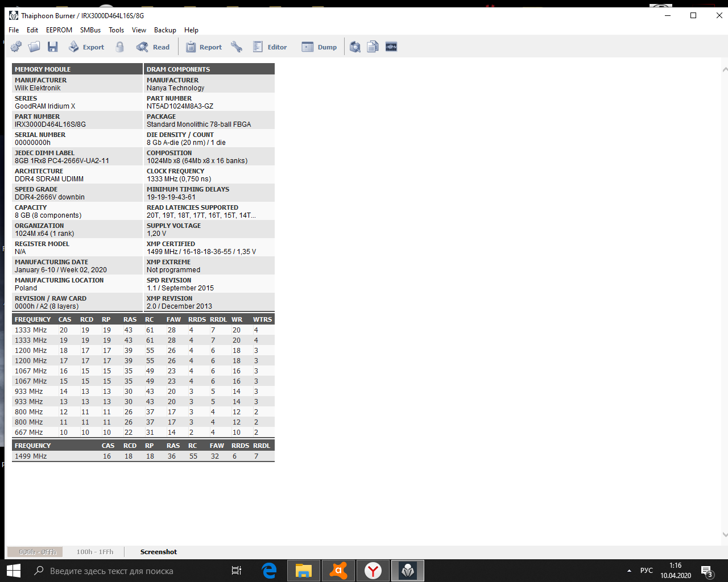This screenshot has height=582, width=728.
Task: Open File Explorer from the taskbar
Action: point(304,571)
